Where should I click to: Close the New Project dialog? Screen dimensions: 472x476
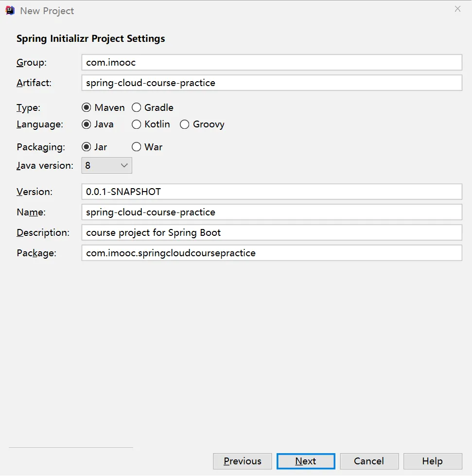pyautogui.click(x=457, y=9)
